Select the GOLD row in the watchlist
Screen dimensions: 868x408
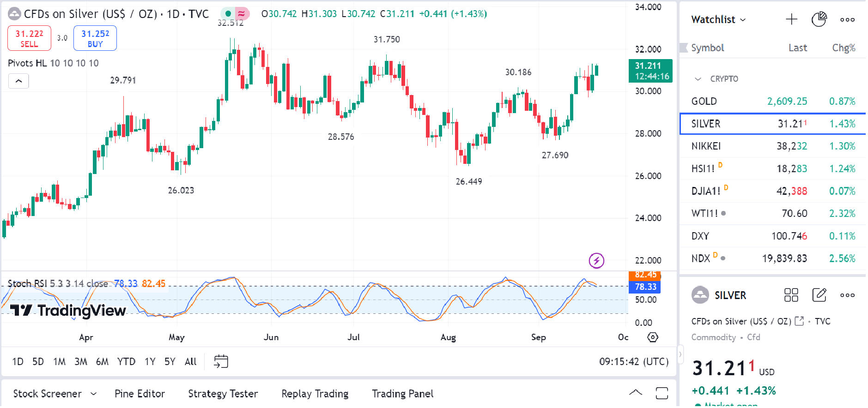pos(772,102)
